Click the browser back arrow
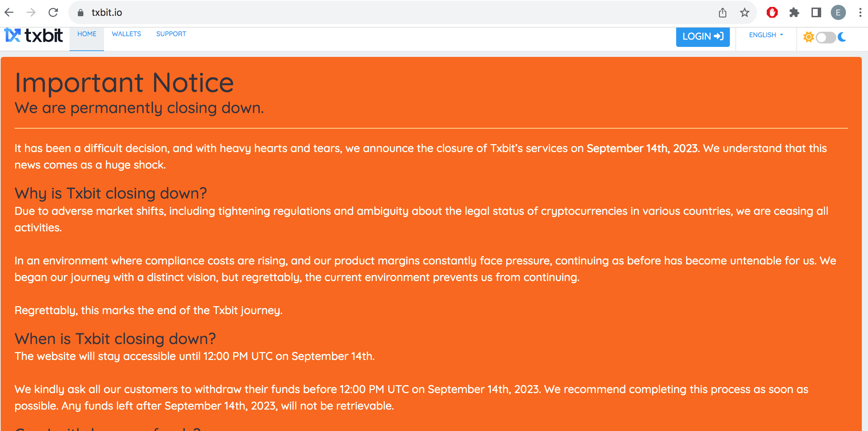This screenshot has height=431, width=868. (9, 13)
